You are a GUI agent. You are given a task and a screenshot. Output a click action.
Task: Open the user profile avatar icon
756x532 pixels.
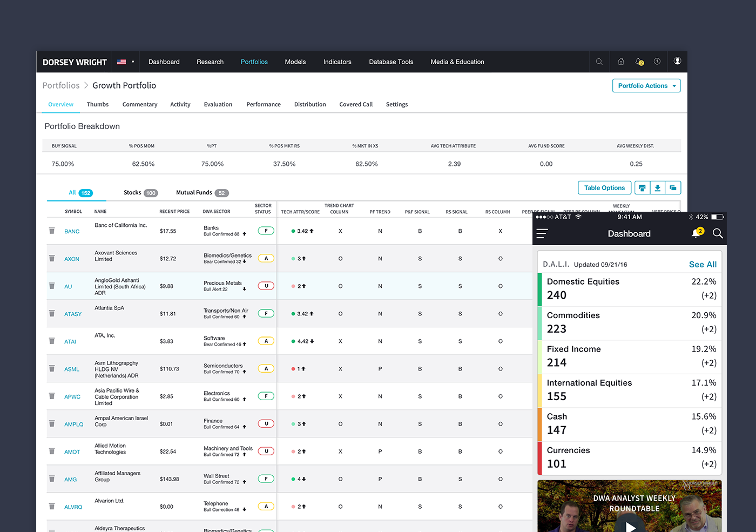[677, 61]
